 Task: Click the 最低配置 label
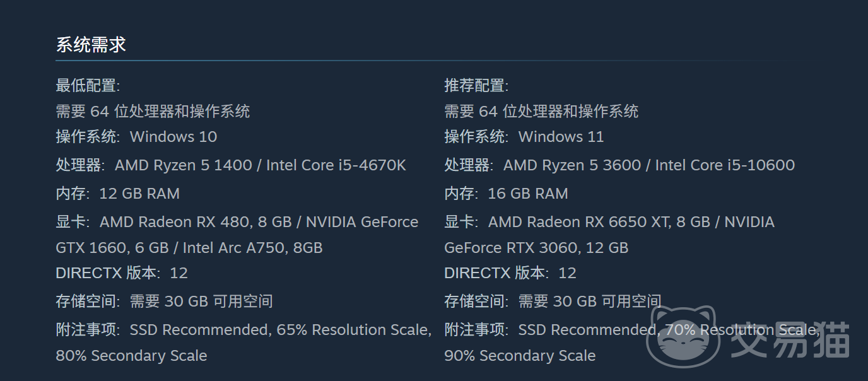(x=87, y=85)
